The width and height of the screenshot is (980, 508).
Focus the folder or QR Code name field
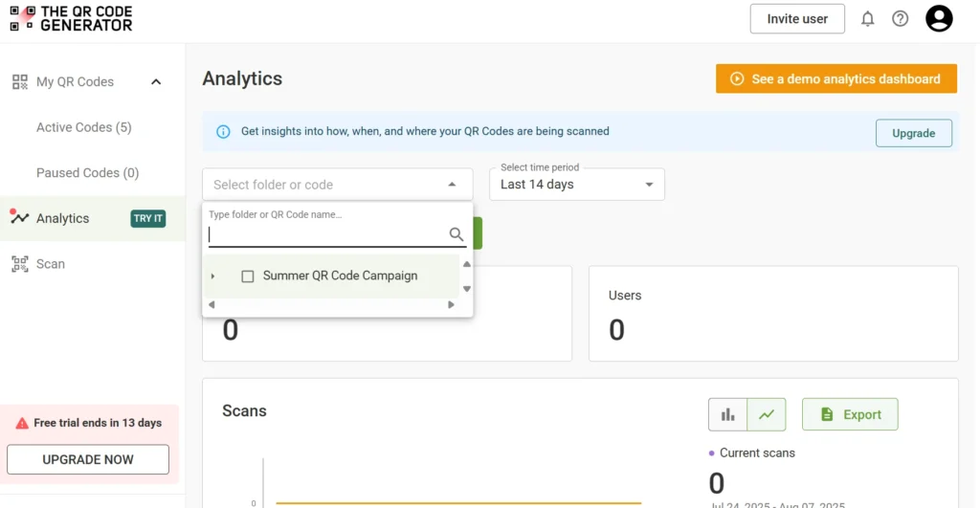pos(327,234)
